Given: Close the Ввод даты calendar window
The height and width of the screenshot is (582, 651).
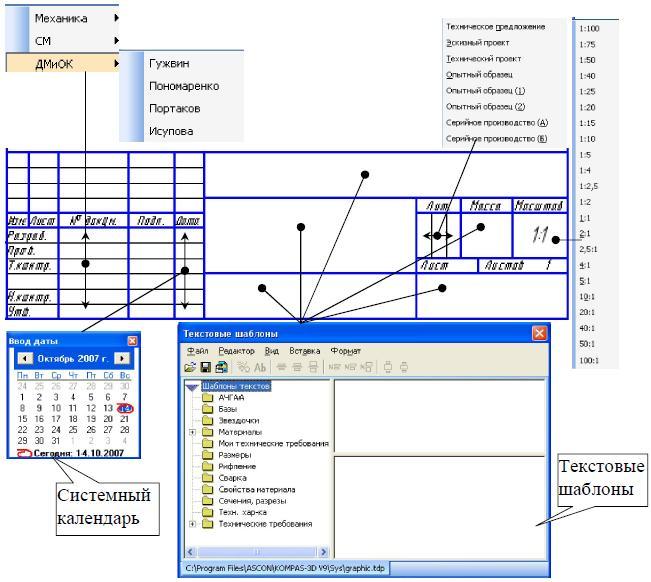Looking at the screenshot, I should [x=132, y=341].
